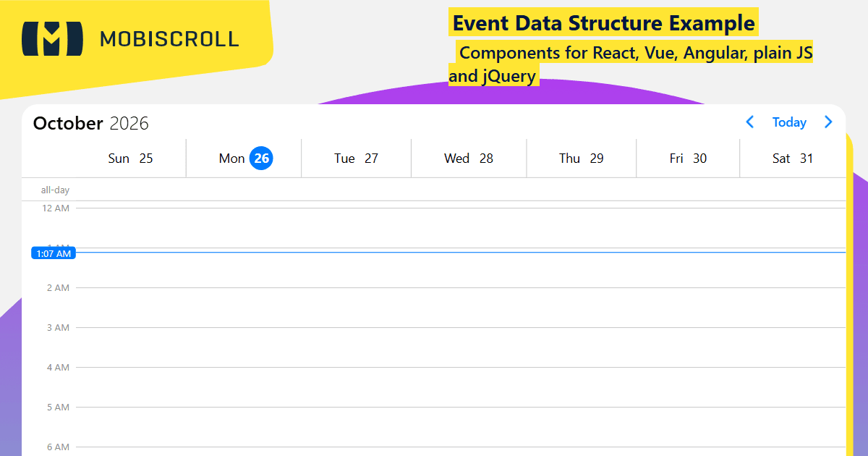The image size is (868, 456).
Task: Select Sat 31 day header
Action: coord(793,159)
